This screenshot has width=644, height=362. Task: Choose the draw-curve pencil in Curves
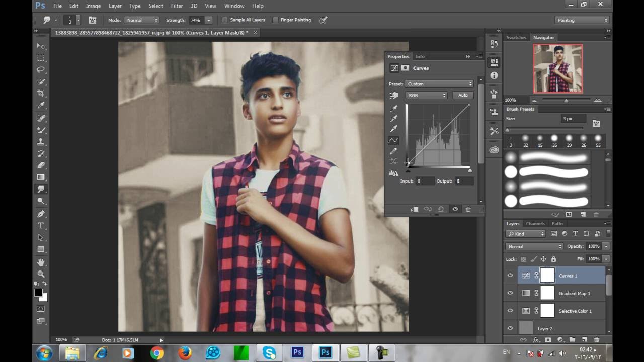pos(394,151)
